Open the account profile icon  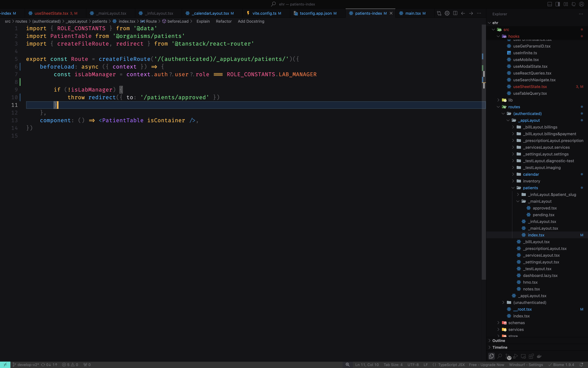click(582, 4)
